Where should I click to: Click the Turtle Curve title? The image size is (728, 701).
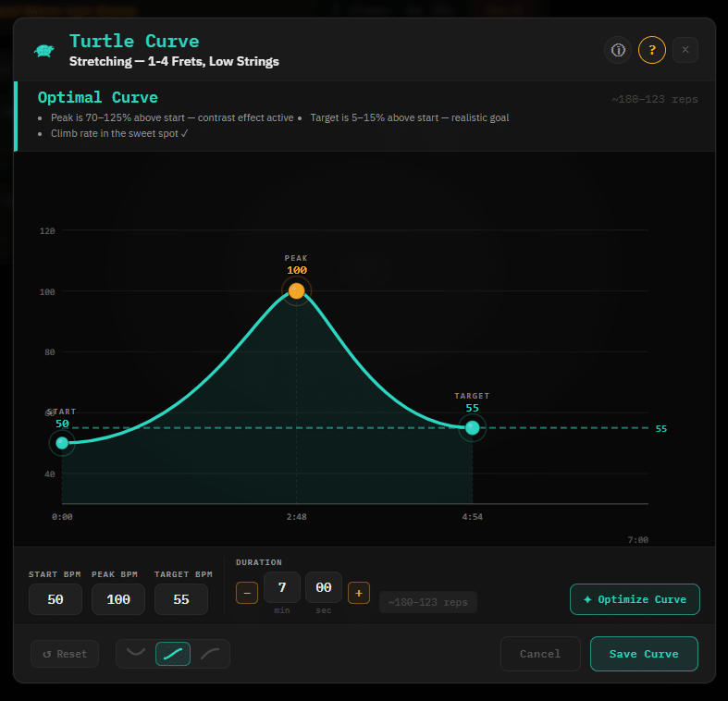coord(134,41)
